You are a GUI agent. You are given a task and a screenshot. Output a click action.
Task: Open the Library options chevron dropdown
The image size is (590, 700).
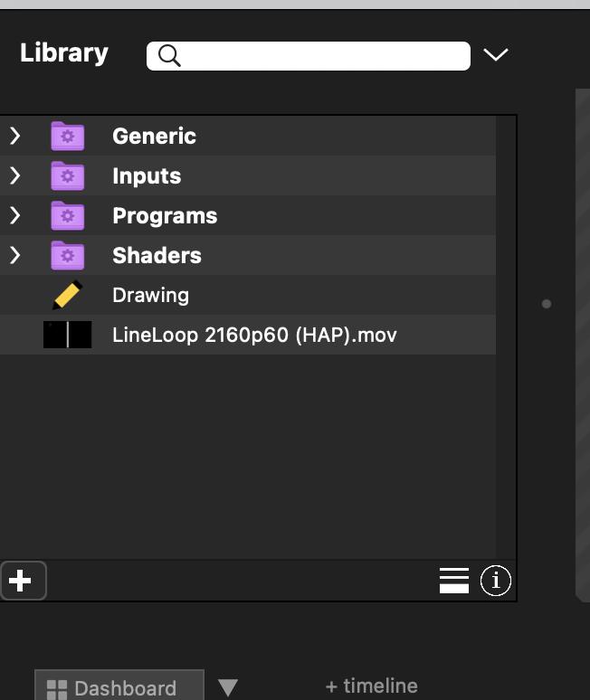496,55
